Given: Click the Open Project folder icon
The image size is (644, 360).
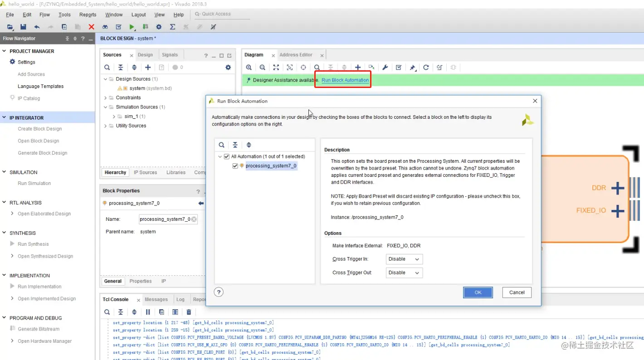Looking at the screenshot, I should (10, 27).
